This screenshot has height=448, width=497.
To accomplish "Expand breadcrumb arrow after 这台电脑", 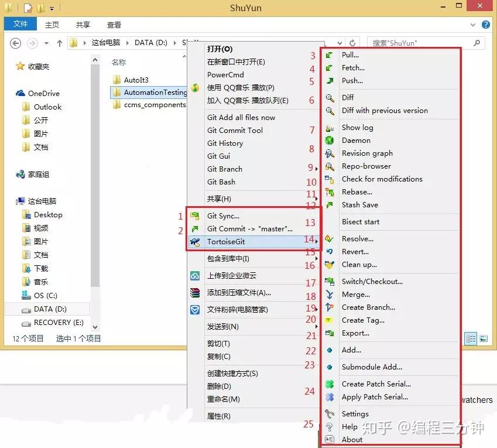I will 127,43.
